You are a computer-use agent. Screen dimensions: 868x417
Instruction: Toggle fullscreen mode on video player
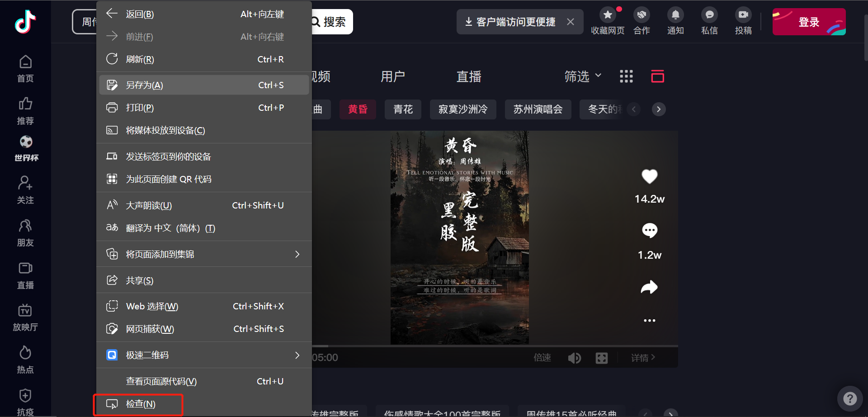(x=602, y=358)
